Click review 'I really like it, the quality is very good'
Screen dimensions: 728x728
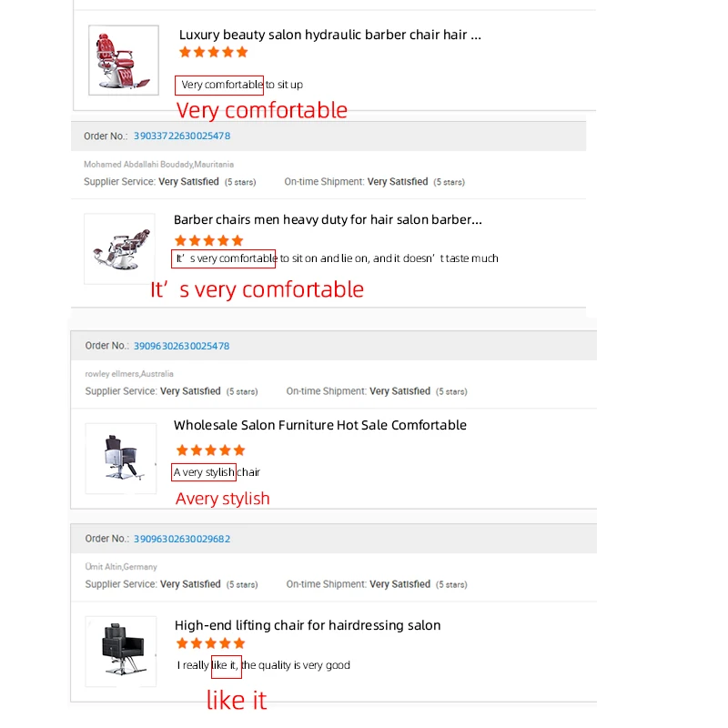264,665
